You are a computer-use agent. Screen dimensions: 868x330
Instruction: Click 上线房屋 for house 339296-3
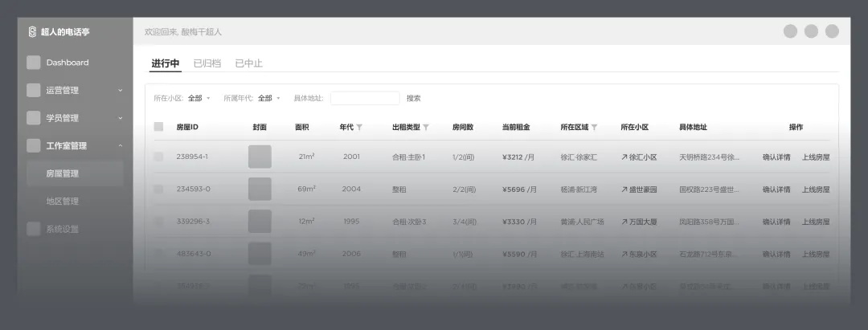tap(816, 222)
